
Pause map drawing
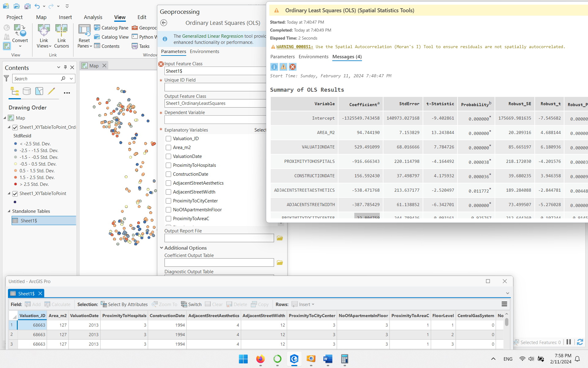tap(569, 342)
